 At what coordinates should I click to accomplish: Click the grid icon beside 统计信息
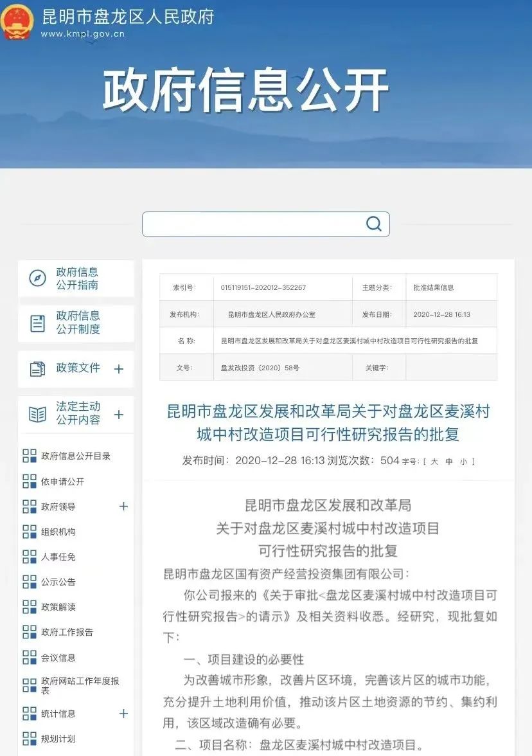pos(29,714)
